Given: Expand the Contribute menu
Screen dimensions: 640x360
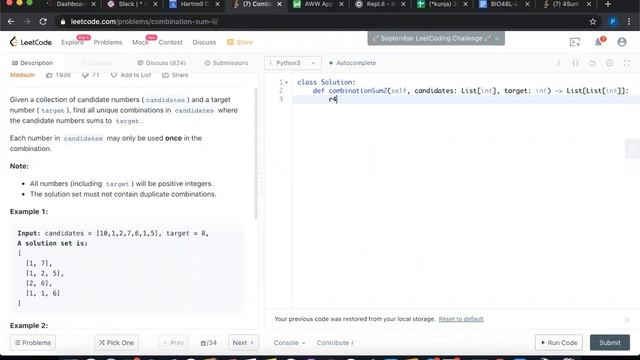Looking at the screenshot, I should coord(335,342).
